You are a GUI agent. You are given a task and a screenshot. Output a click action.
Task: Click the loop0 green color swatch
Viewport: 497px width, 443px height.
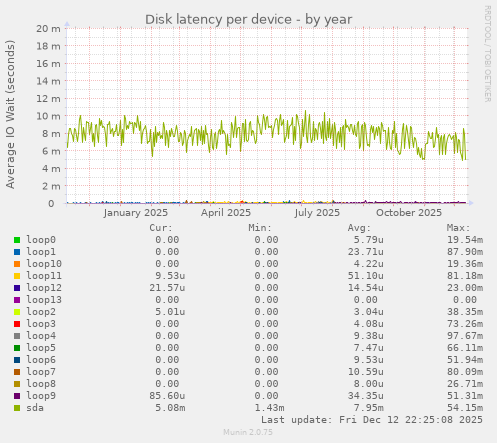(x=17, y=240)
